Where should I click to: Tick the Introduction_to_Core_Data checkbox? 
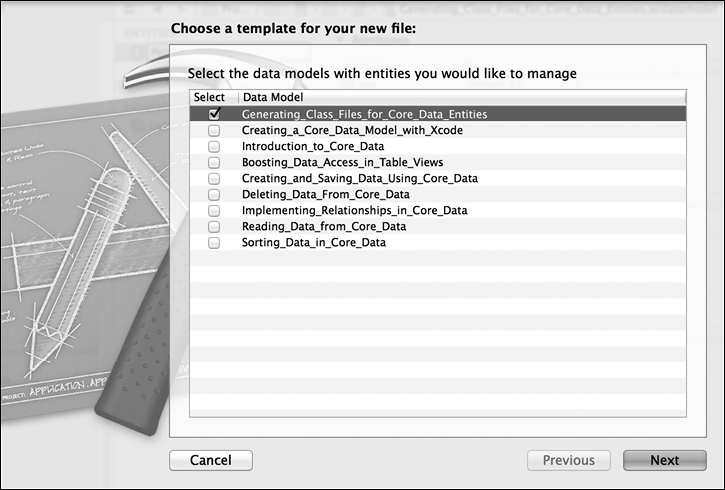pos(214,147)
